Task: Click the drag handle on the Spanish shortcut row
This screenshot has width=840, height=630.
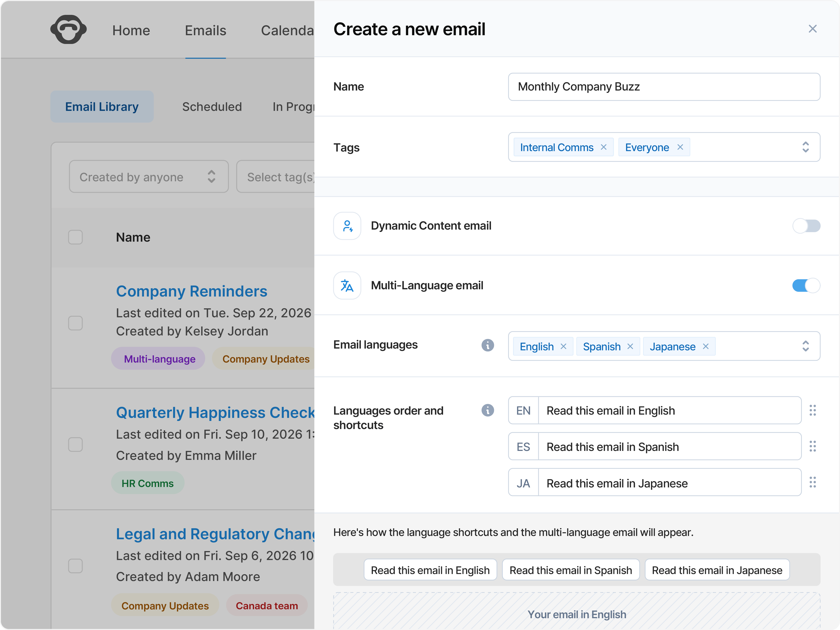Action: (813, 446)
